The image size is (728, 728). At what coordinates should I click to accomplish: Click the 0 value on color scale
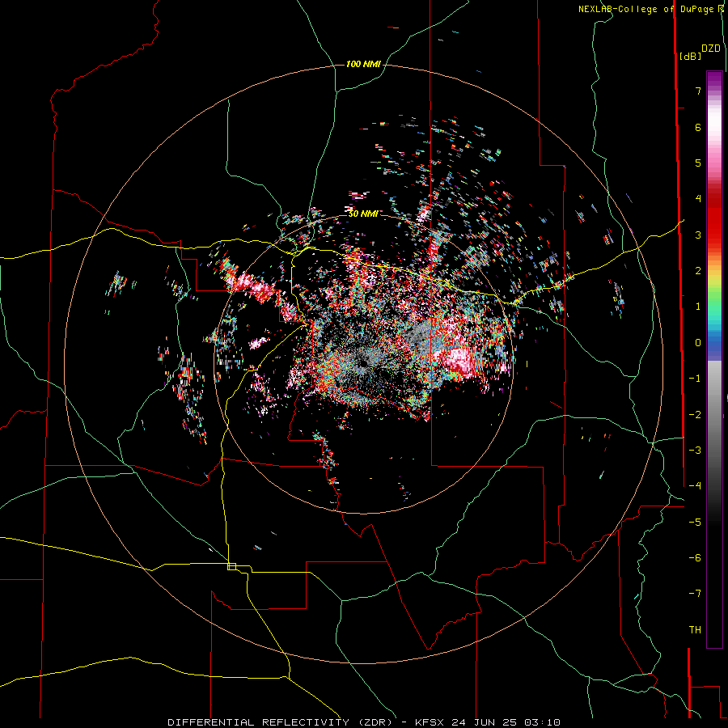coord(698,343)
